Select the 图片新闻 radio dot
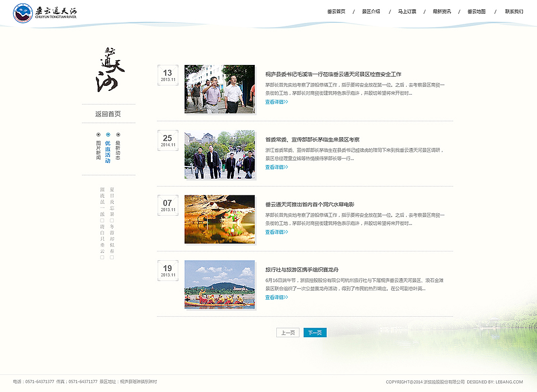The height and width of the screenshot is (392, 537). click(x=98, y=135)
